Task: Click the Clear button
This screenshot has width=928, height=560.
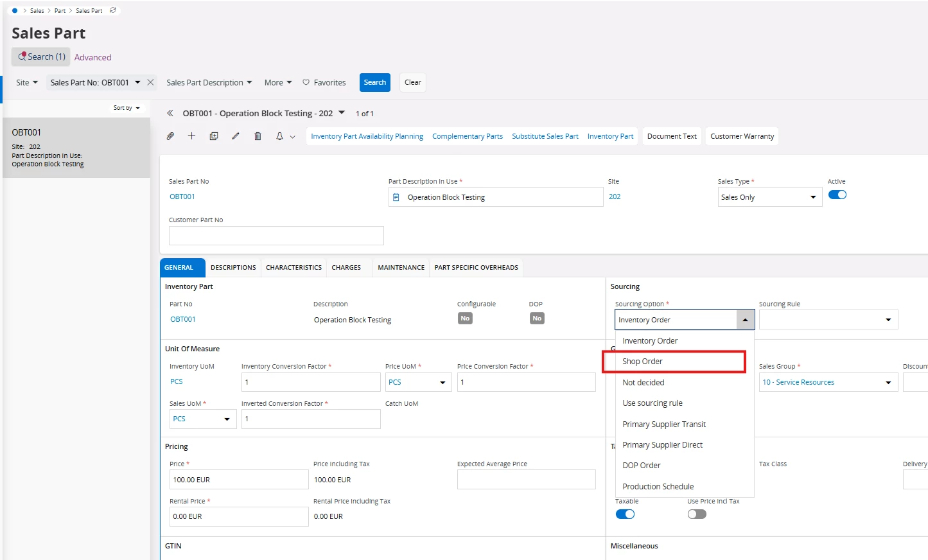Action: coord(413,82)
